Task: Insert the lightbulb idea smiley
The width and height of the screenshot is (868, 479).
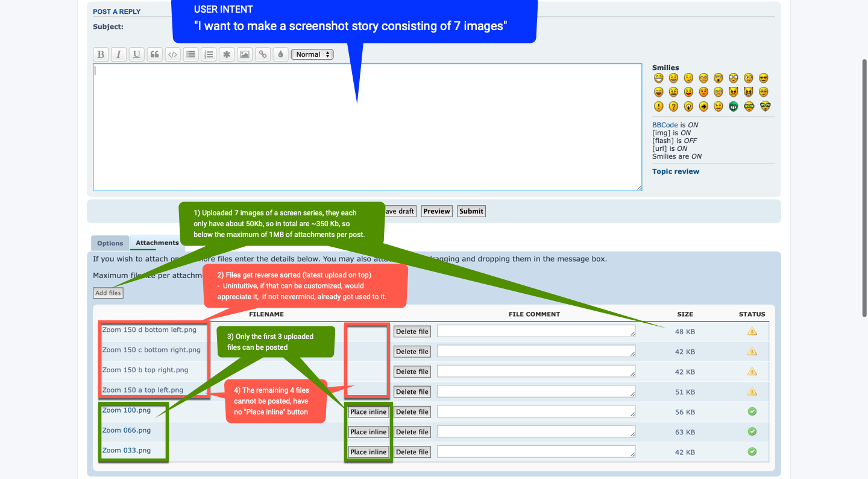Action: pyautogui.click(x=688, y=106)
